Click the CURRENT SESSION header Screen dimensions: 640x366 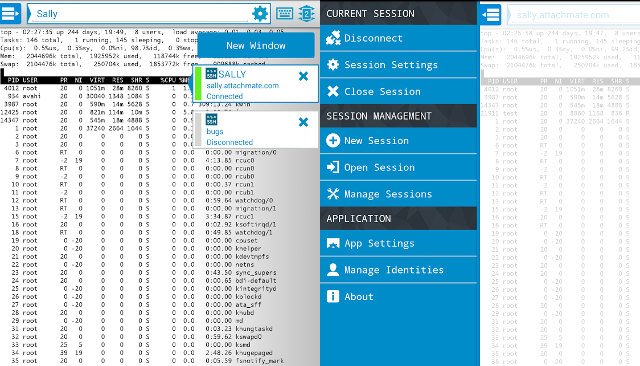(398, 13)
